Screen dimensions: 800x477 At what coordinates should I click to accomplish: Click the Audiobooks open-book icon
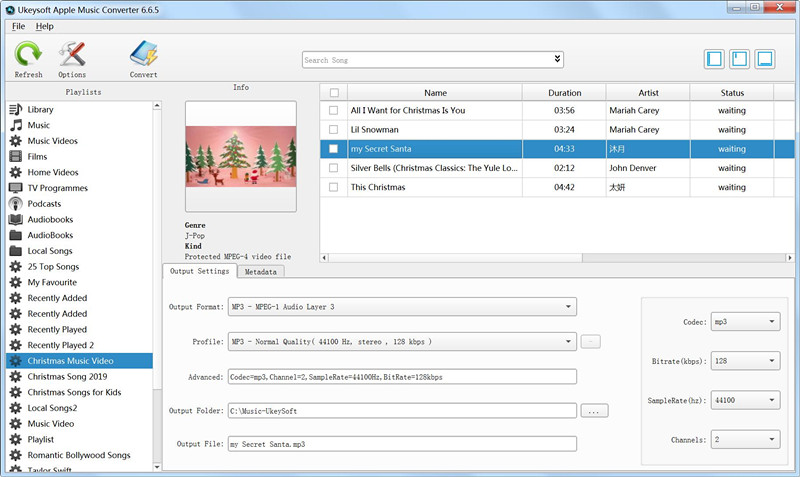click(16, 219)
